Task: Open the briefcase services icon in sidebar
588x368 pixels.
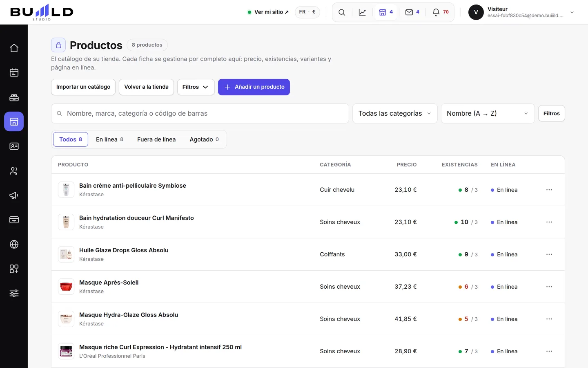Action: (x=14, y=97)
